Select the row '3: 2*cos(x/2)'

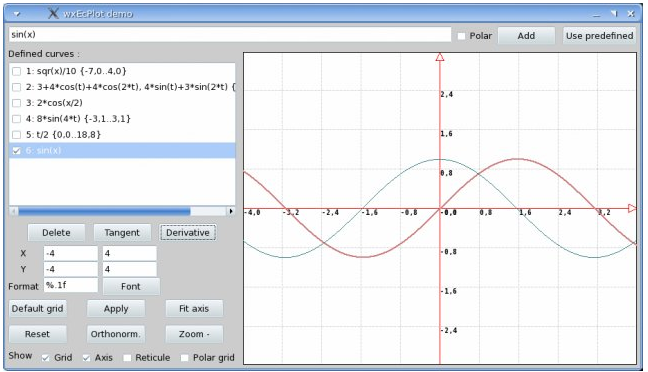coord(122,103)
